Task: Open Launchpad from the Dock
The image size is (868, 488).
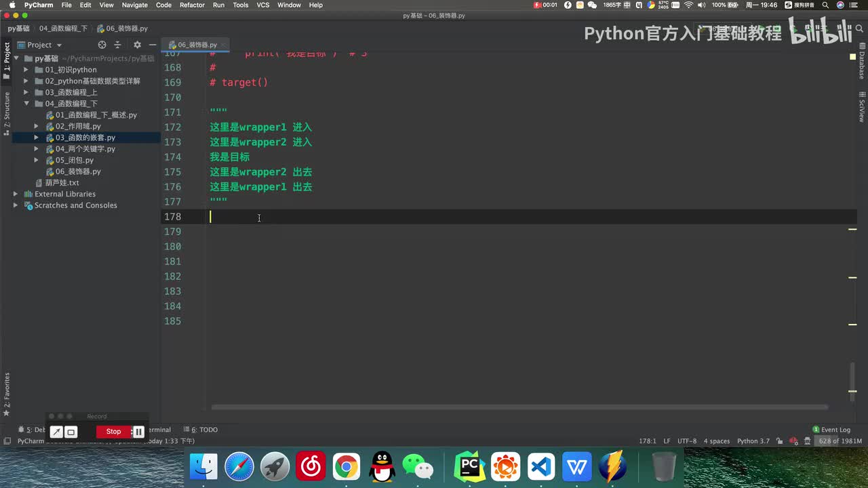Action: click(275, 467)
